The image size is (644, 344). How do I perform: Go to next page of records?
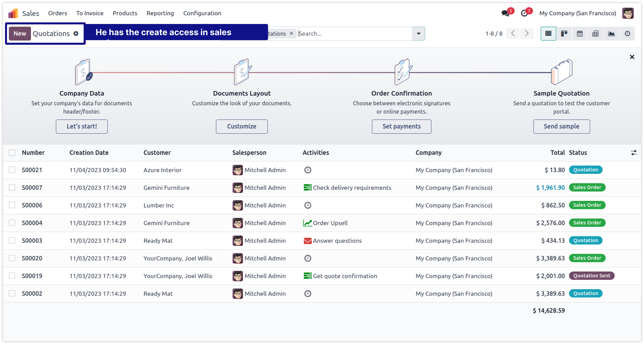527,33
